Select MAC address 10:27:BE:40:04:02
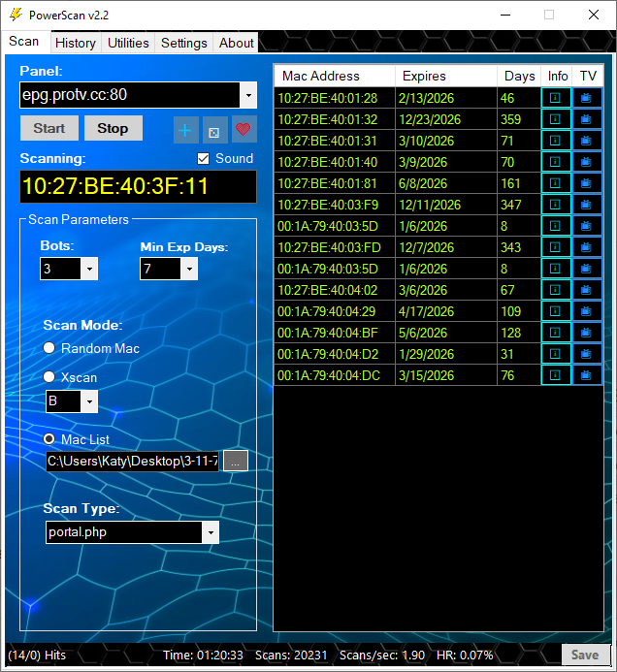 click(x=335, y=290)
